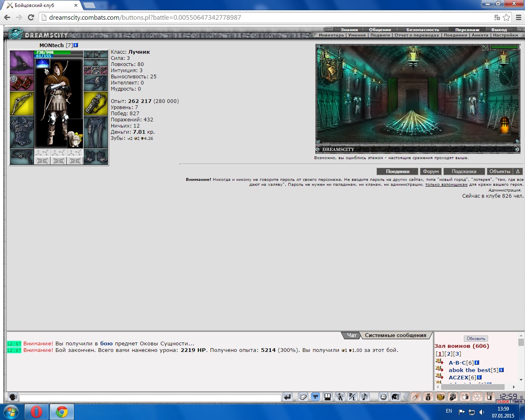Click the Объекты button
Screen dimensions: 525x420
click(x=500, y=171)
